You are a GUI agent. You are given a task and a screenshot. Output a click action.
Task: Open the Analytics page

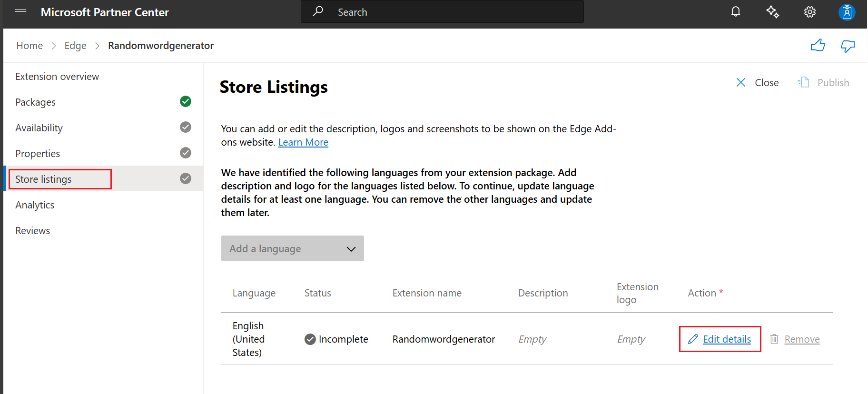35,205
